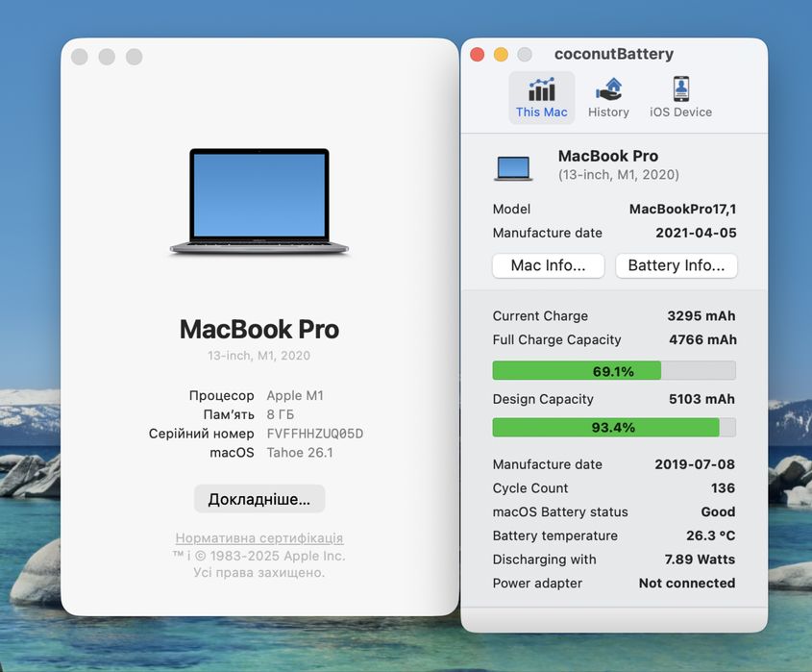Click the 8 ГБ memory value
Screen dimensions: 812x672
point(281,414)
